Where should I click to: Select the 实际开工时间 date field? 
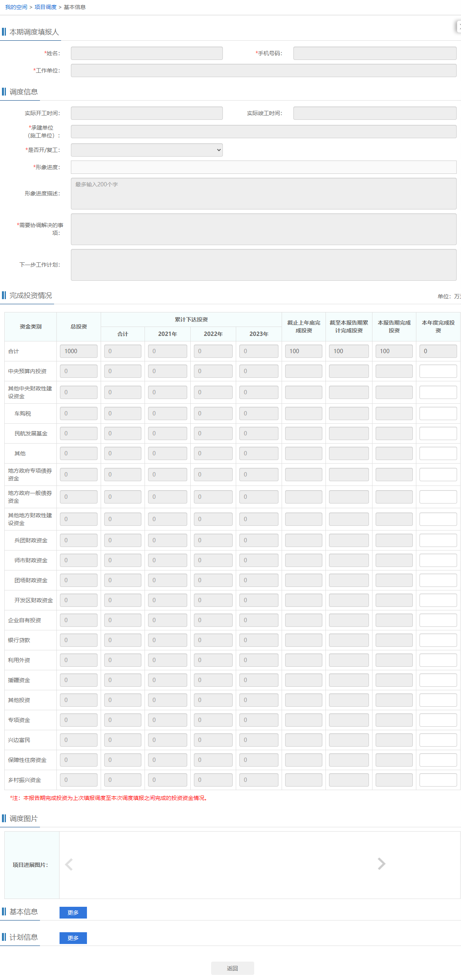coord(146,113)
